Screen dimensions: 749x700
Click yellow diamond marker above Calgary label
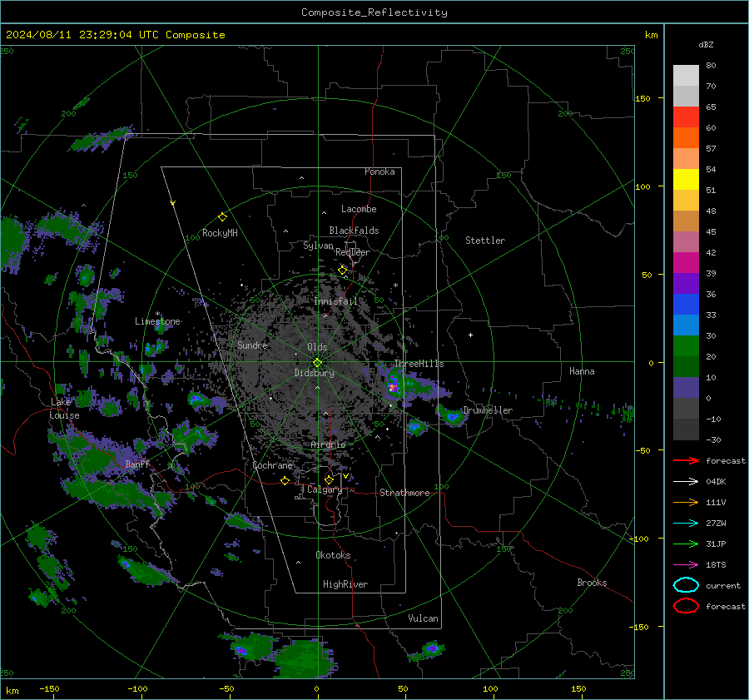coord(329,479)
